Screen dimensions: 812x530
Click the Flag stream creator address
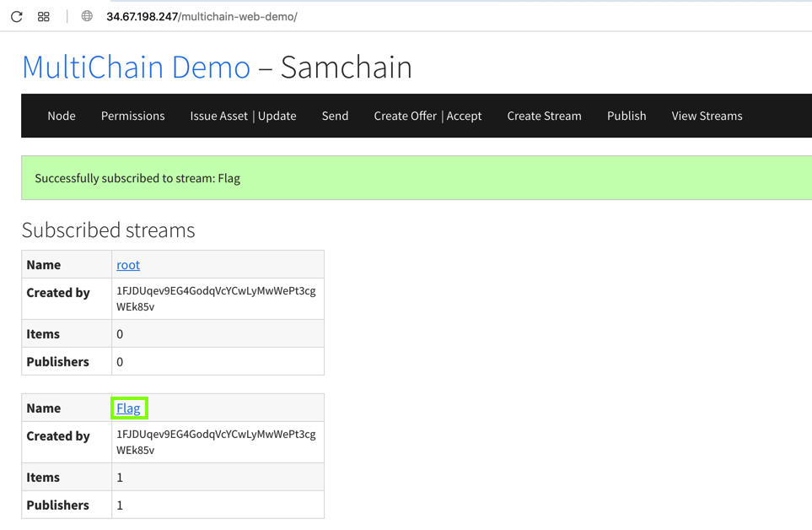coord(216,442)
